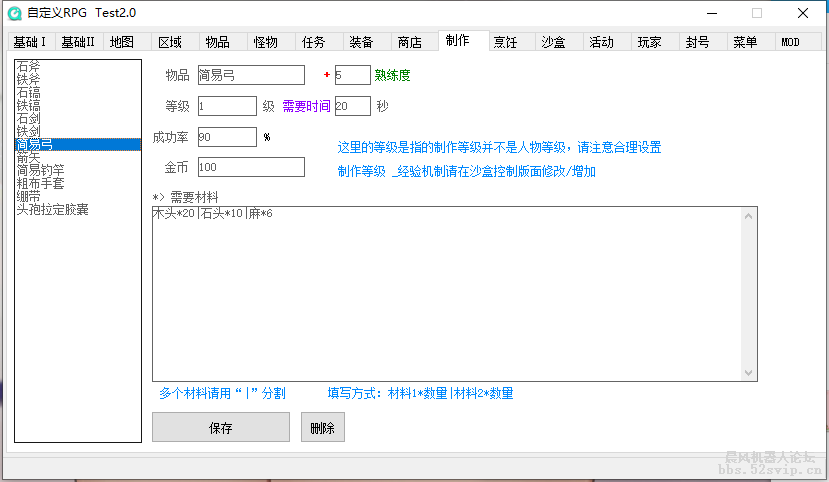Select 头孢拉定胶囊 list entry

point(53,209)
